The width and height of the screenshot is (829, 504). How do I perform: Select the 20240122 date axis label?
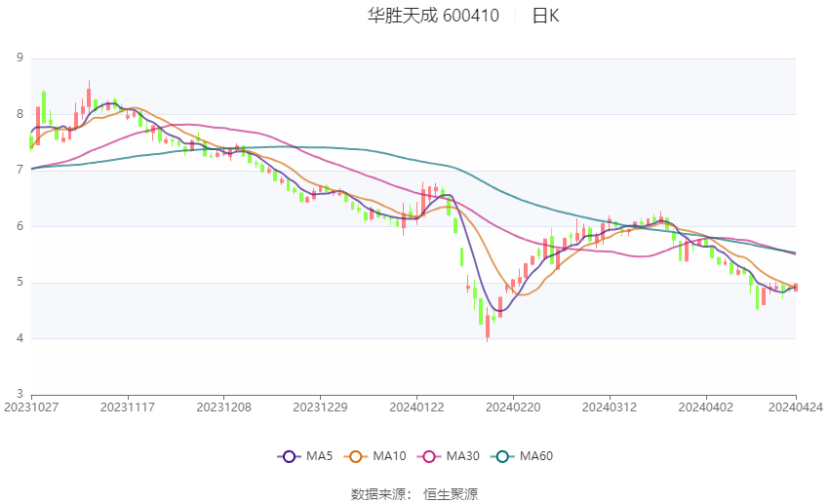tap(416, 407)
